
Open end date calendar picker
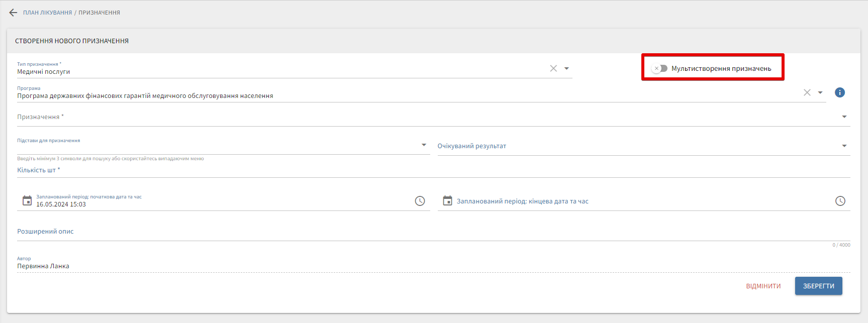tap(447, 201)
